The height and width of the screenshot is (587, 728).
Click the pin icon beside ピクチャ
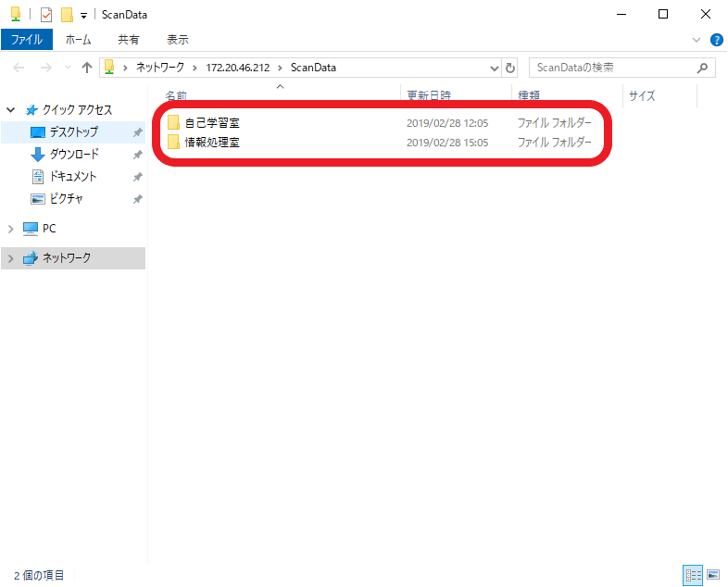[137, 200]
